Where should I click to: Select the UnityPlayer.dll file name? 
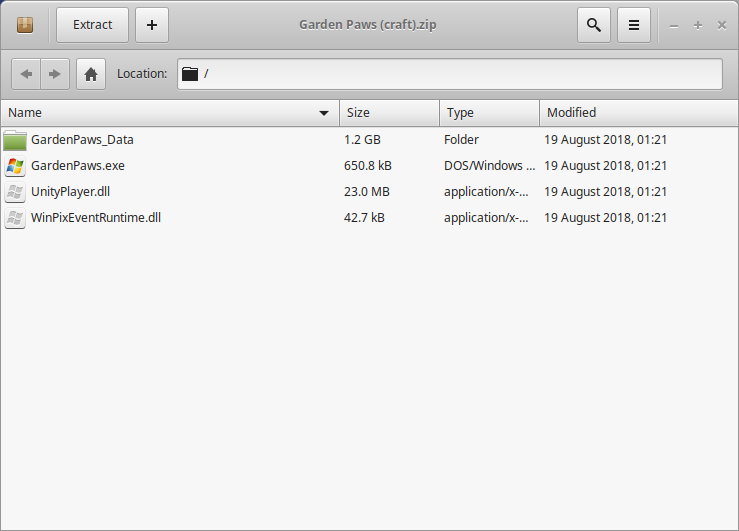[x=70, y=192]
